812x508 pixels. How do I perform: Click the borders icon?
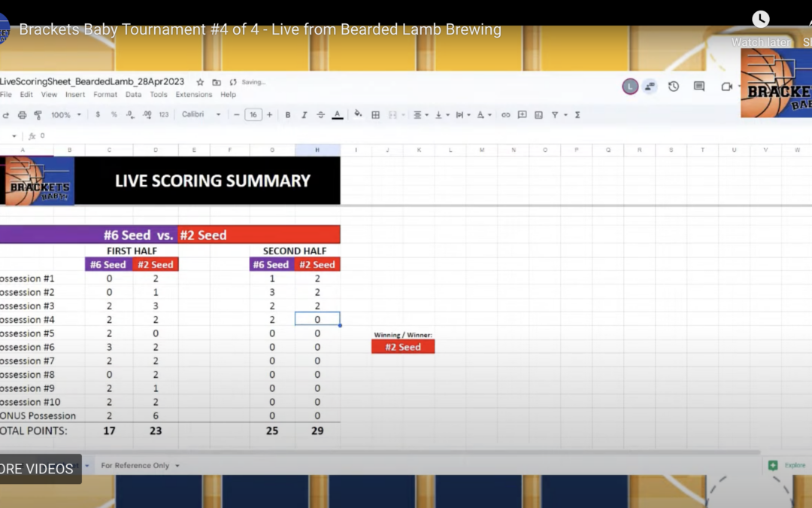point(375,115)
